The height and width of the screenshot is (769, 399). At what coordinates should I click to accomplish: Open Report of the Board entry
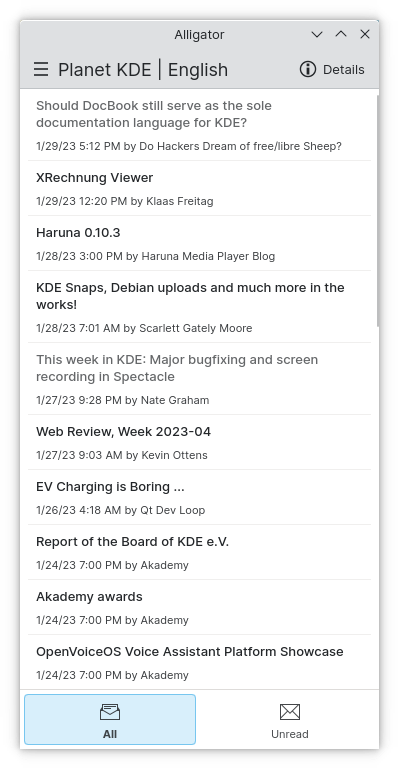click(x=200, y=552)
